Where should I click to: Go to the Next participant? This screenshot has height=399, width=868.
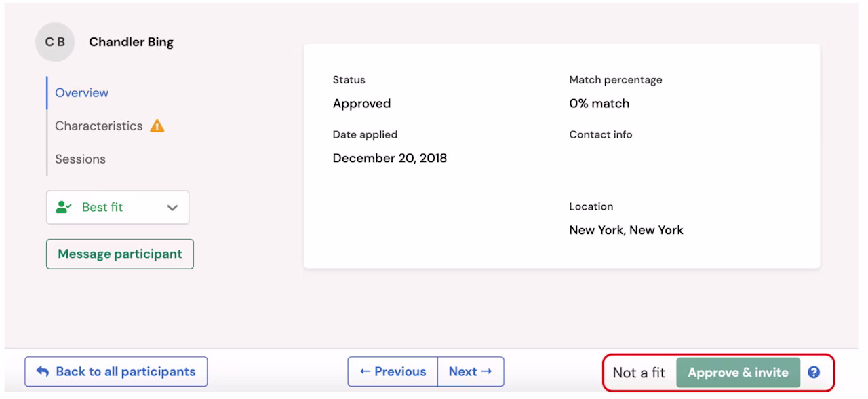click(x=471, y=372)
